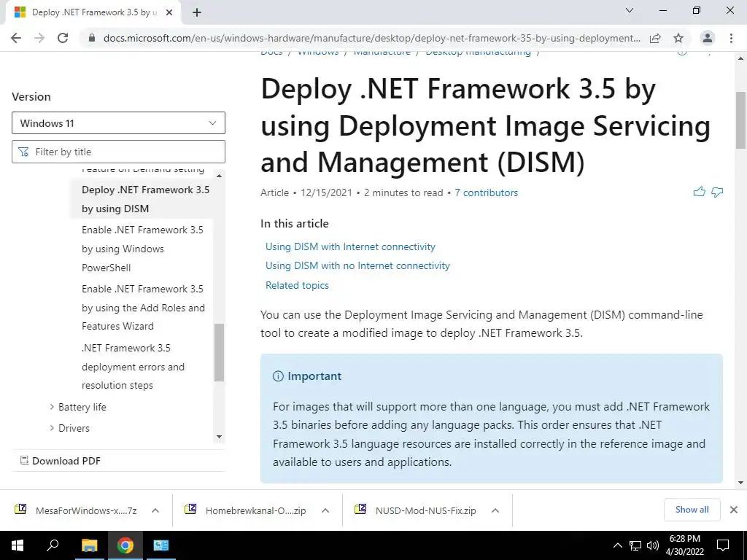Image resolution: width=747 pixels, height=560 pixels.
Task: Click the sidebar scroll down arrow
Action: point(219,437)
